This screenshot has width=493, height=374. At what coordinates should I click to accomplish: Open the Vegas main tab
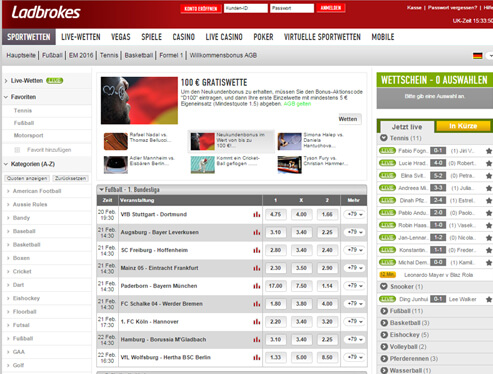pos(121,37)
